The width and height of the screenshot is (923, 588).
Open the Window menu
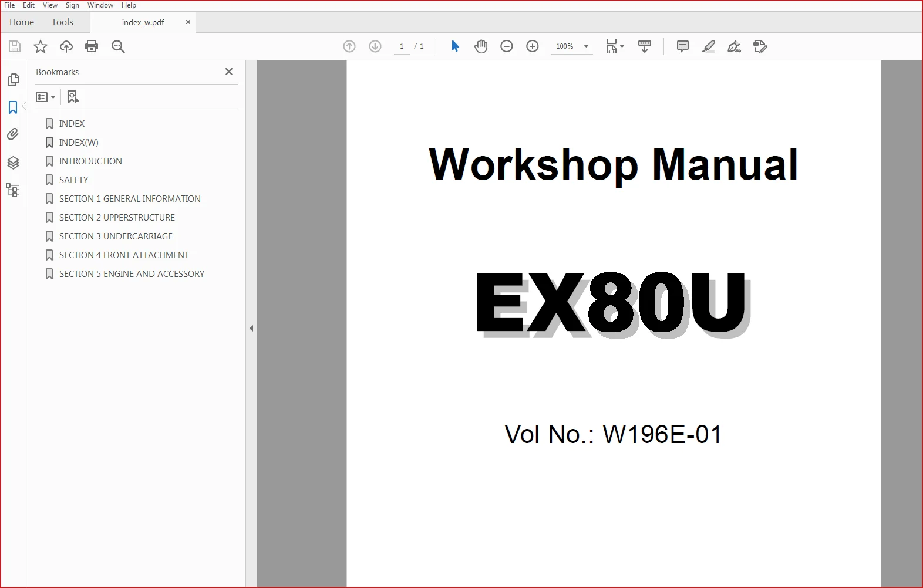point(100,5)
